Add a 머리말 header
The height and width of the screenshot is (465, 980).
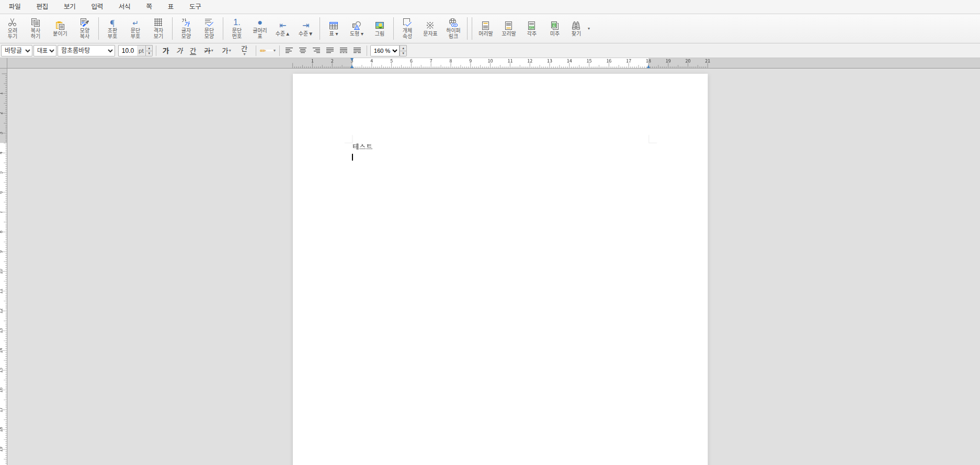[x=485, y=28]
